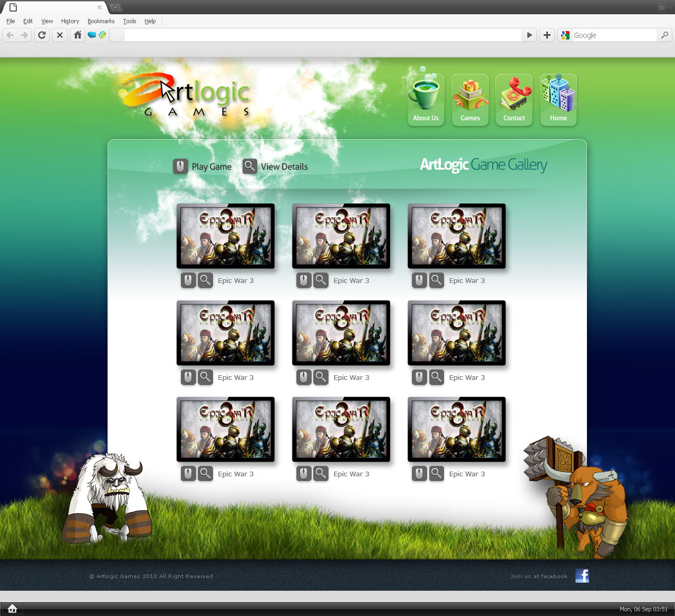Image resolution: width=675 pixels, height=616 pixels.
Task: Open the middle-left Epic War 3 thumbnail
Action: 226,333
